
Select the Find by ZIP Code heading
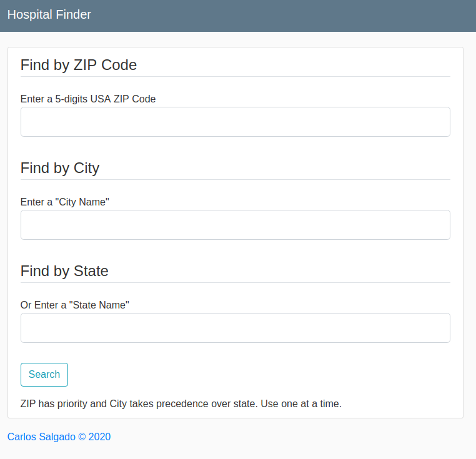(79, 65)
